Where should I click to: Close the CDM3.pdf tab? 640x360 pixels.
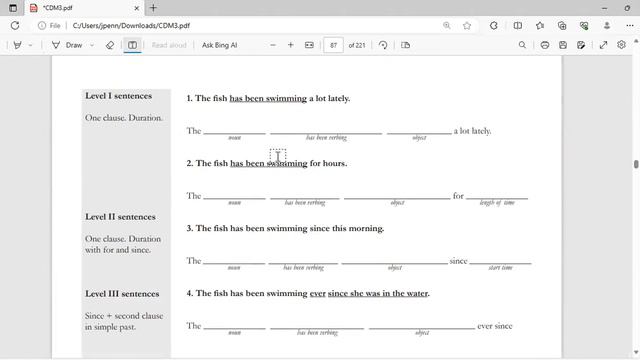(137, 8)
